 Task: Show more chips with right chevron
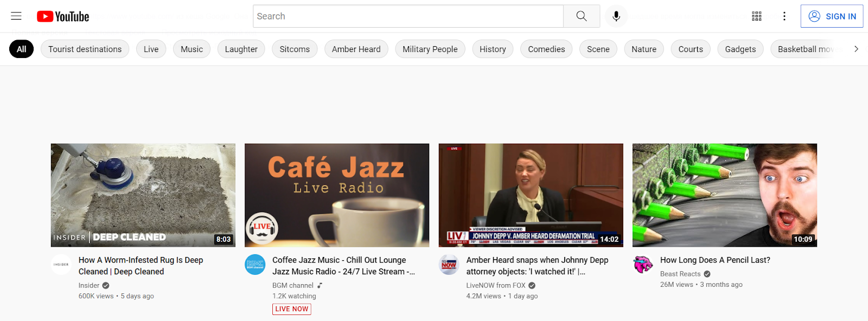[856, 49]
